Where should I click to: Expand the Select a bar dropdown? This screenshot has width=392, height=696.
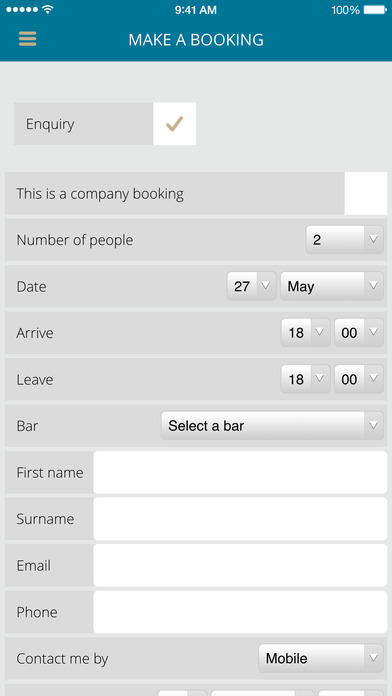click(x=272, y=426)
